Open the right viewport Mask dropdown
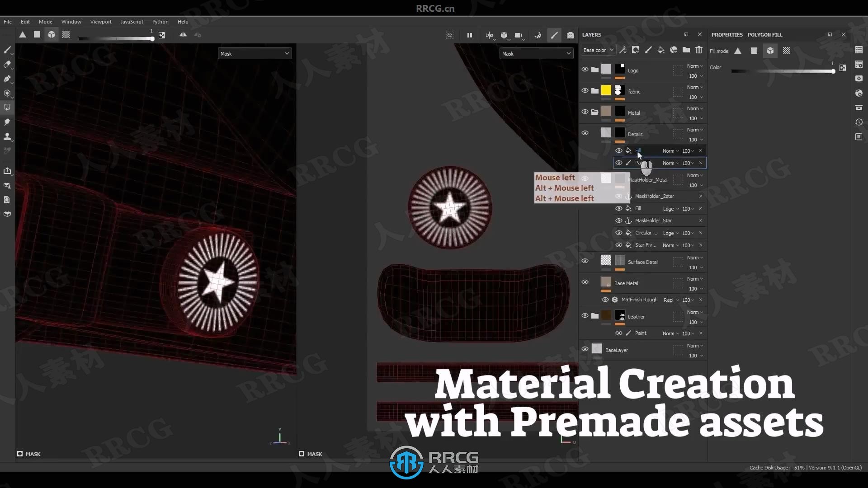Screen dimensions: 868x488 click(x=536, y=54)
